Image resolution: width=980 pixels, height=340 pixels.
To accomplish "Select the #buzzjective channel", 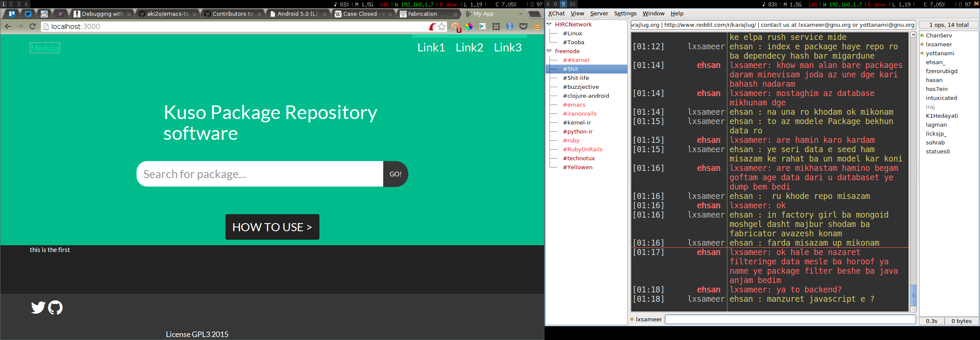I will pyautogui.click(x=581, y=87).
